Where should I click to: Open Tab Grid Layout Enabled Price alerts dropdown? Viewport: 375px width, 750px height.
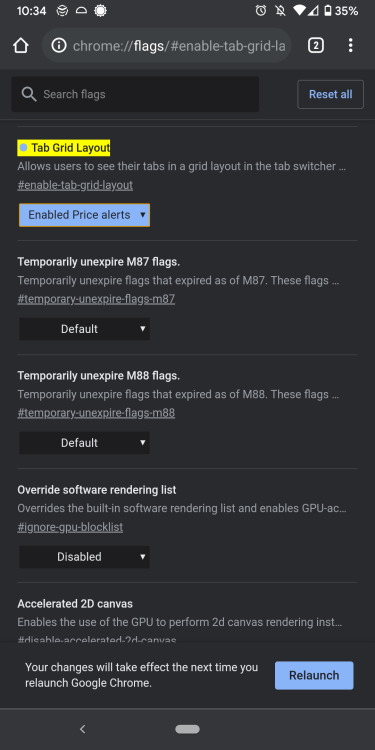(84, 215)
